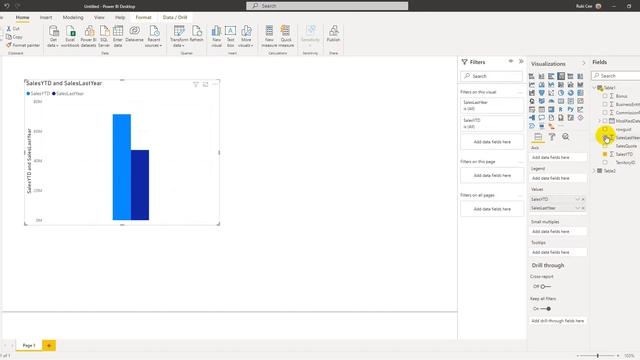The height and width of the screenshot is (360, 640).
Task: Open the Help ribbon tab
Action: (120, 18)
